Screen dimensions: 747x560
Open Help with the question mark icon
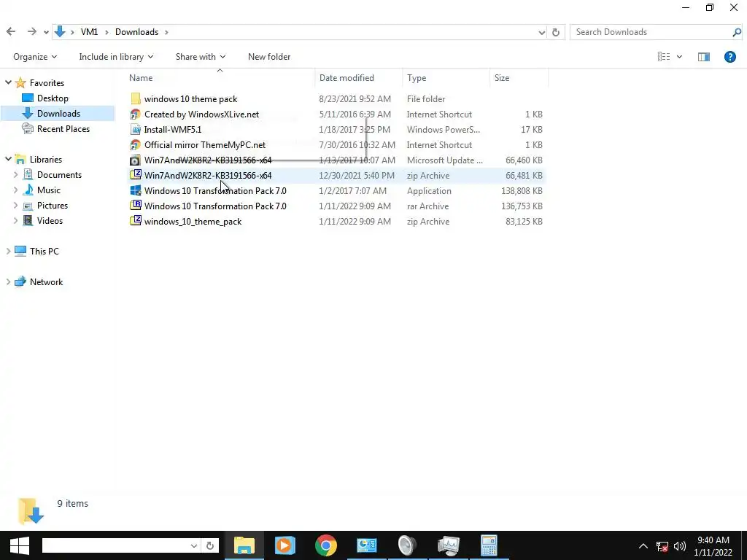coord(729,57)
